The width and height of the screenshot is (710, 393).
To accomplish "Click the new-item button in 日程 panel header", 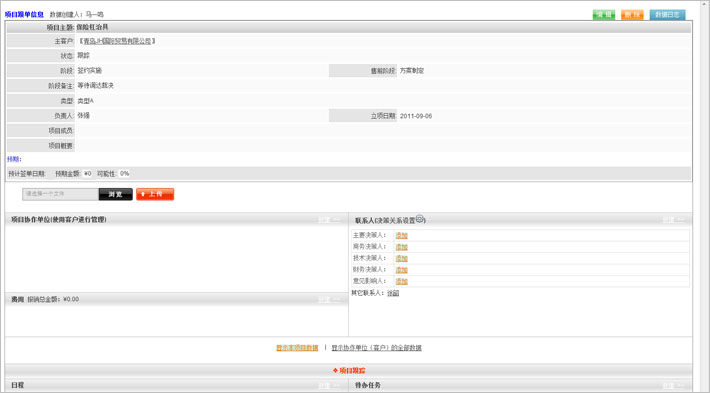I will (x=329, y=386).
